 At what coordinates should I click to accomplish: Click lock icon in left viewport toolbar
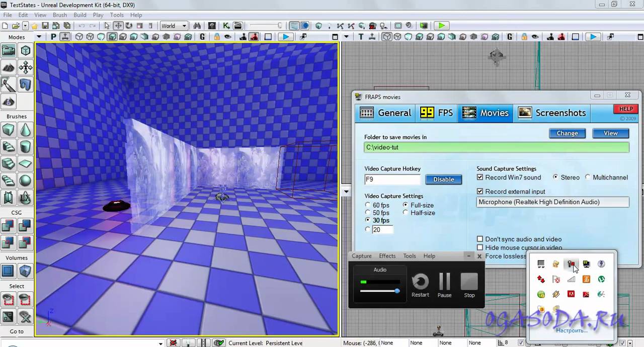point(216,37)
